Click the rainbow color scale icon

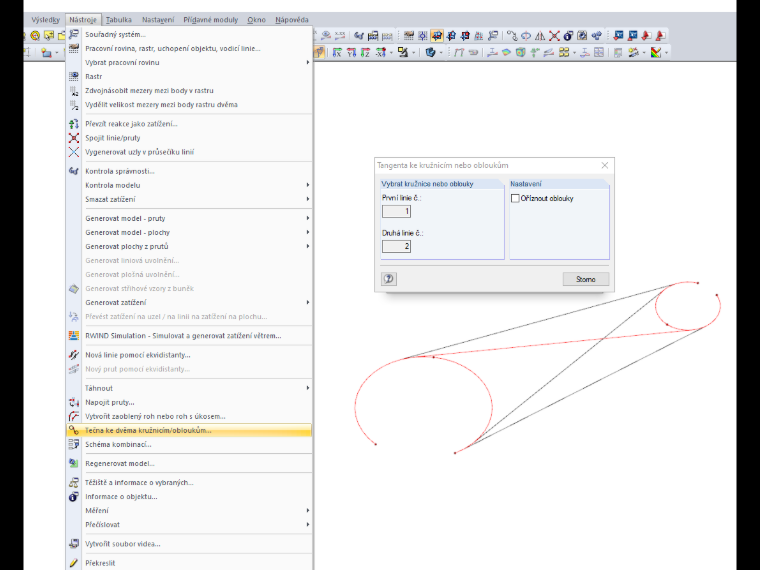coord(656,52)
